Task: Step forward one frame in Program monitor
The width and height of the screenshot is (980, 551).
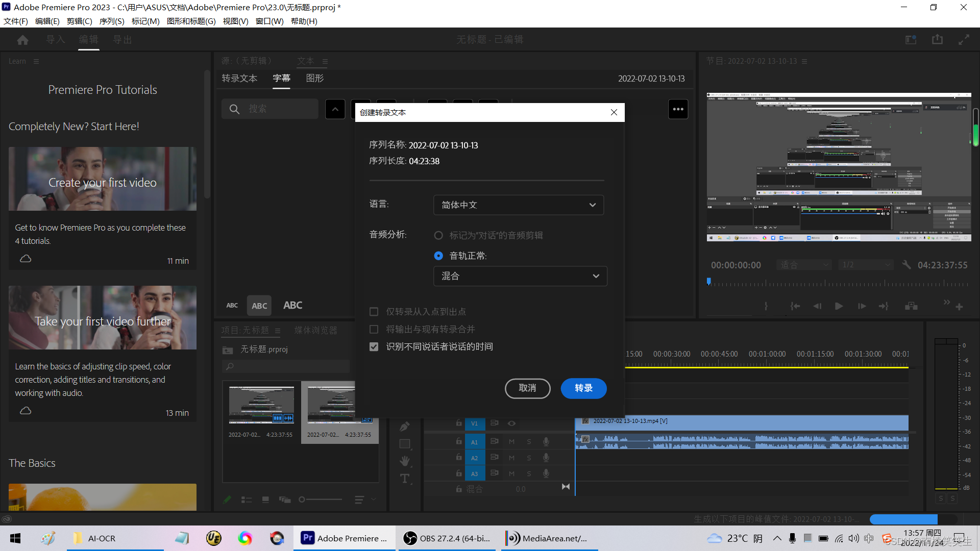Action: (x=862, y=306)
